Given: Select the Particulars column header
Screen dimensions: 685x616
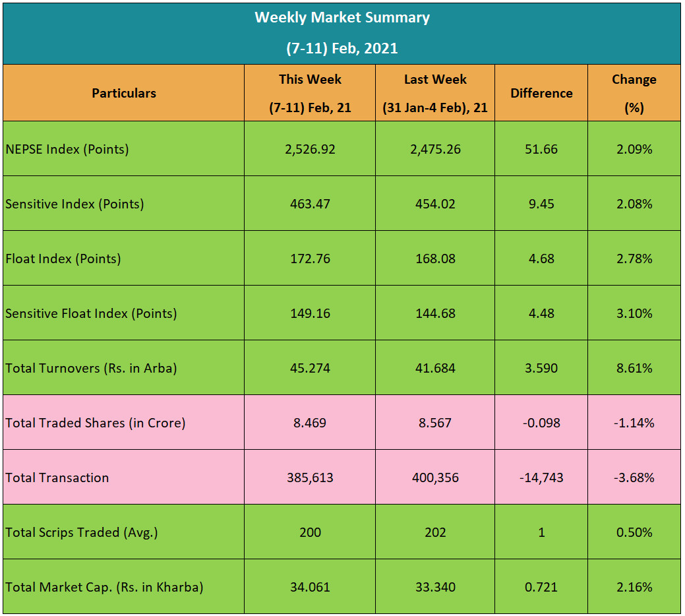Looking at the screenshot, I should pyautogui.click(x=124, y=93).
